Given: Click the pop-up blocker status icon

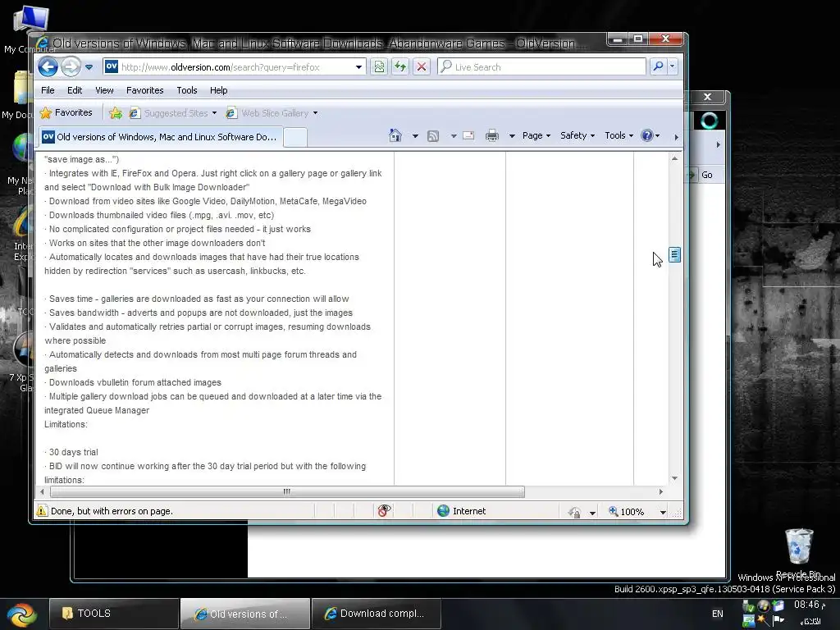Looking at the screenshot, I should click(x=384, y=511).
